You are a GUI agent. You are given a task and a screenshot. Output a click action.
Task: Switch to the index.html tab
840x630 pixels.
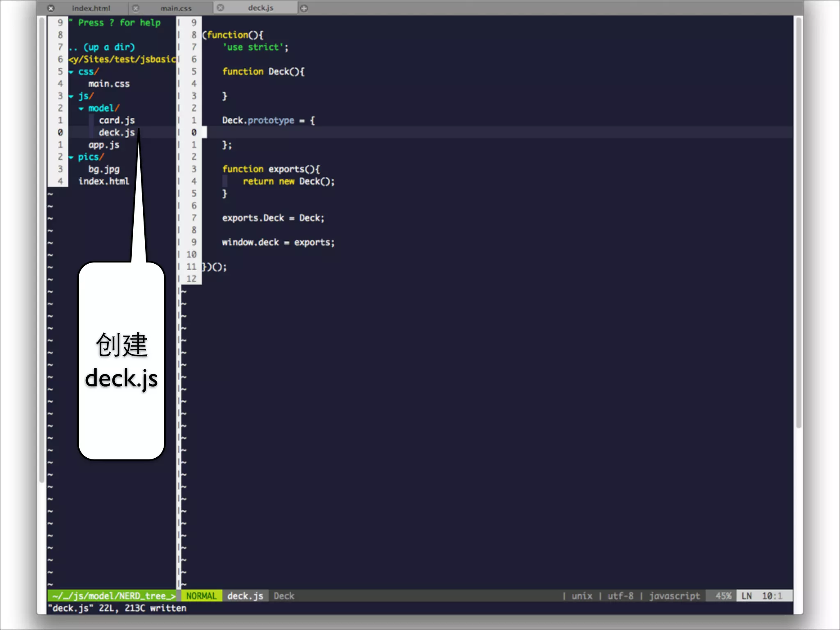(x=91, y=8)
